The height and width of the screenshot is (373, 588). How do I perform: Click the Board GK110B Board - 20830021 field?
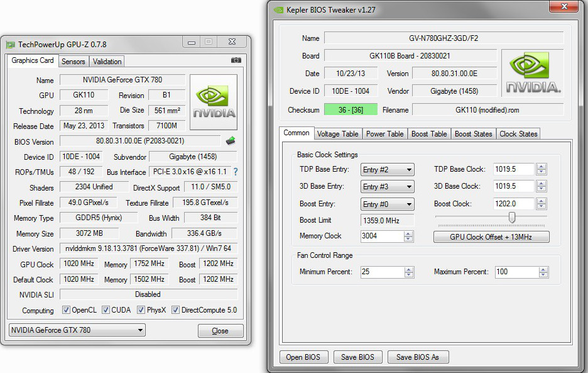(410, 56)
